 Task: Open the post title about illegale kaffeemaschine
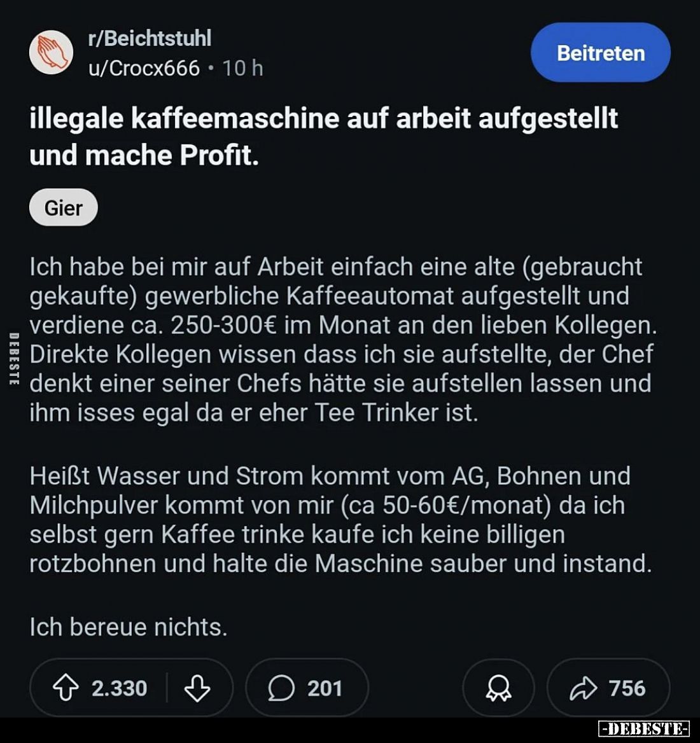pos(323,136)
